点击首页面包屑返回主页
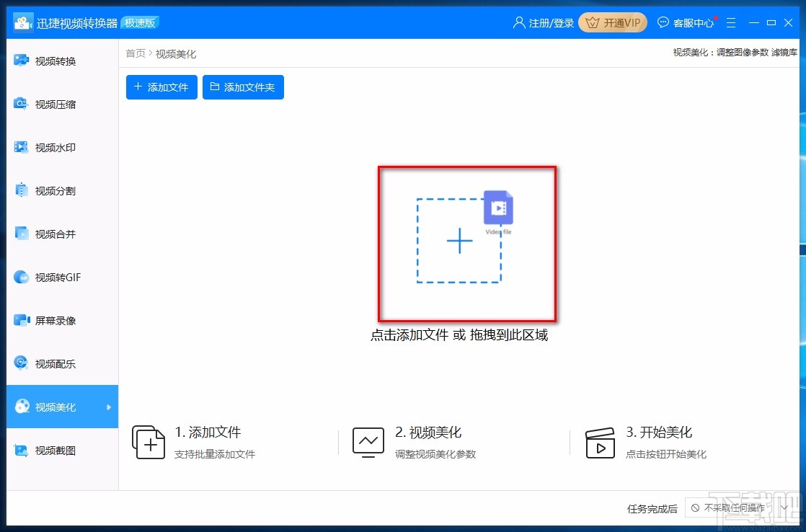Image resolution: width=806 pixels, height=532 pixels. tap(135, 53)
